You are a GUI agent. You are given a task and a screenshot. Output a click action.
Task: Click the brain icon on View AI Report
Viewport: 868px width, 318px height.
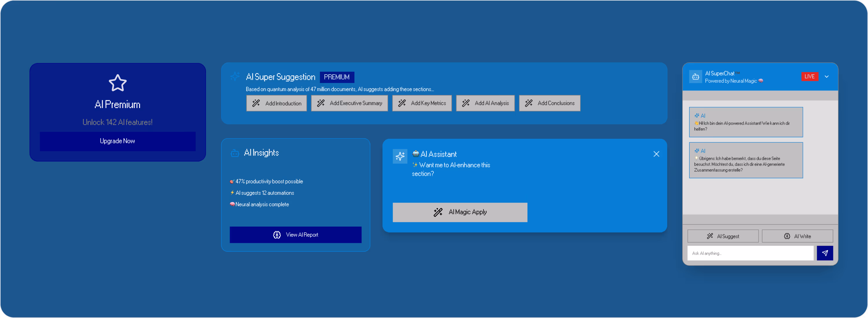point(277,235)
